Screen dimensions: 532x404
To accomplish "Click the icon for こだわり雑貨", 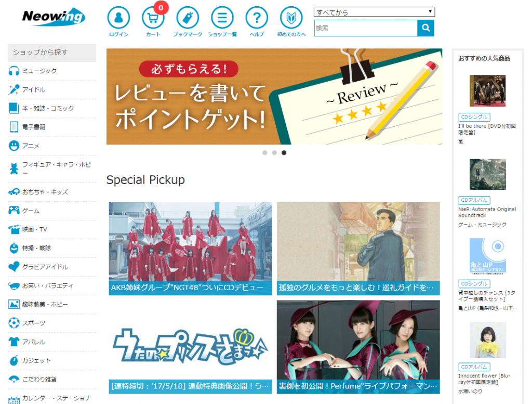I will point(14,379).
